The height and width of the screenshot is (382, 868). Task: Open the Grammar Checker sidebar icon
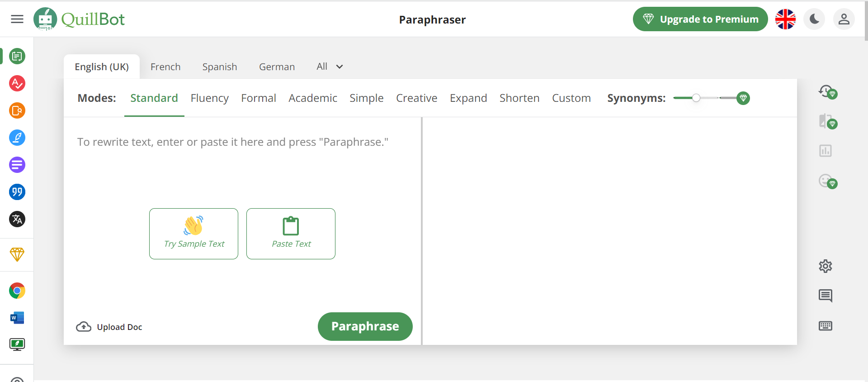pos(17,83)
